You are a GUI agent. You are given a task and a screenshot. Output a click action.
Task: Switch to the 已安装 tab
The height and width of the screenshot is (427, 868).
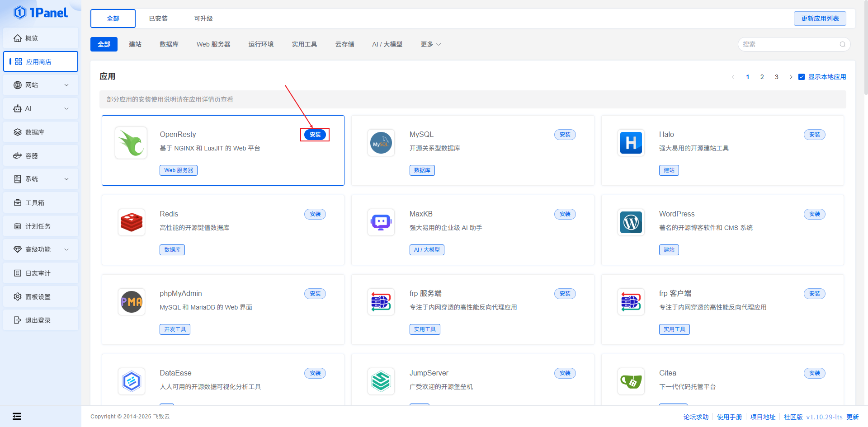(158, 19)
